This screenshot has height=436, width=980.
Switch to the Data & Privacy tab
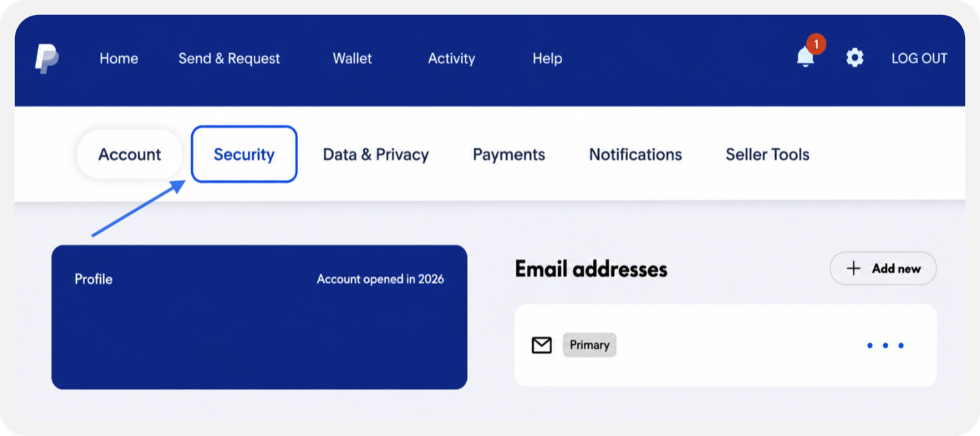coord(376,155)
